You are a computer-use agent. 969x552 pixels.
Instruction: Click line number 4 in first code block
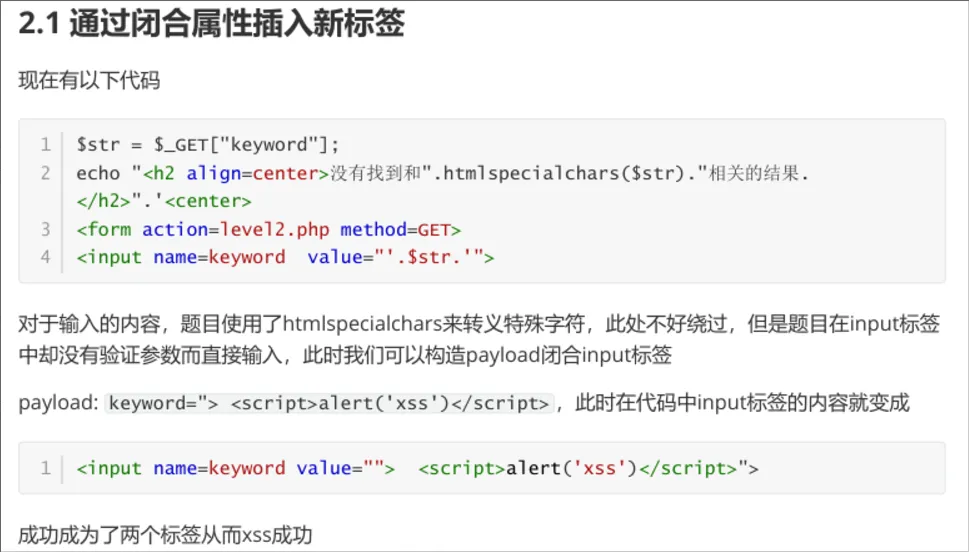[x=45, y=257]
